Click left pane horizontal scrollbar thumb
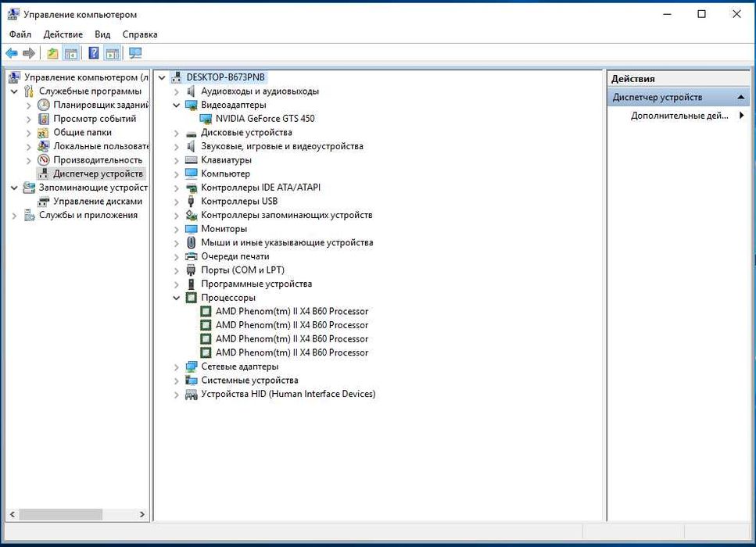756x547 pixels. (x=60, y=514)
